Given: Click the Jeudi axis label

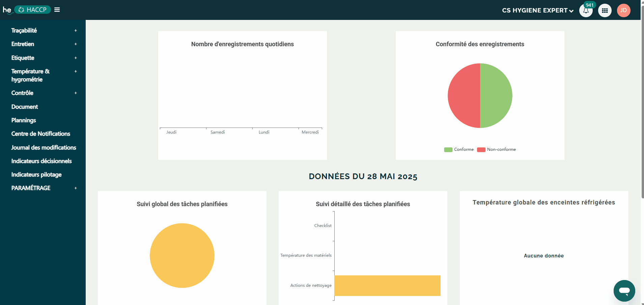Looking at the screenshot, I should pyautogui.click(x=171, y=132).
